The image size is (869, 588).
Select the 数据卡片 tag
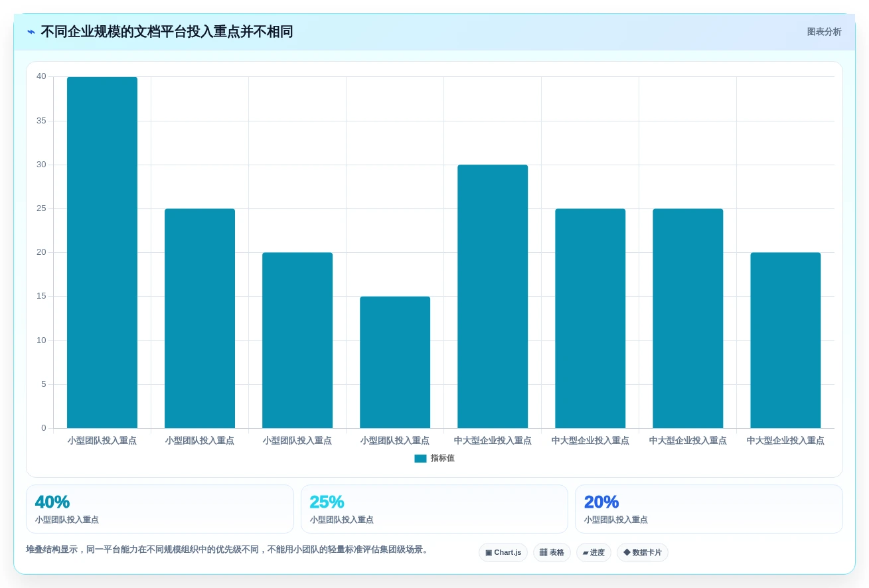[643, 552]
